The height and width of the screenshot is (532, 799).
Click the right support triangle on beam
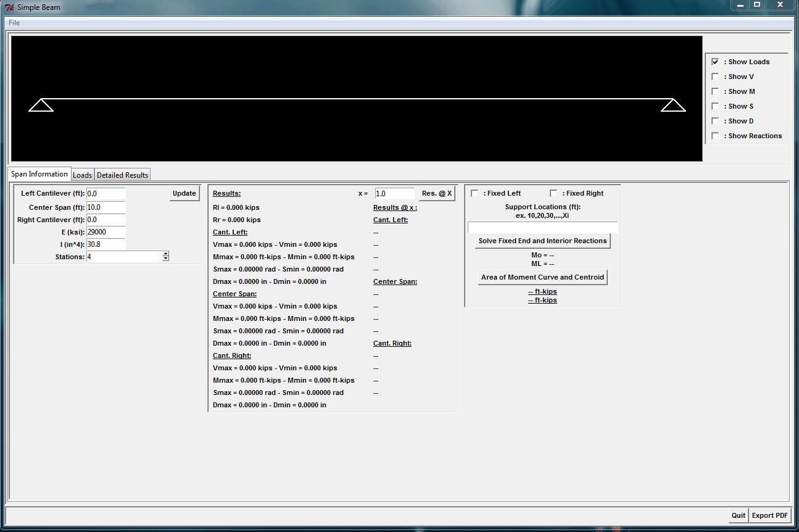click(673, 105)
